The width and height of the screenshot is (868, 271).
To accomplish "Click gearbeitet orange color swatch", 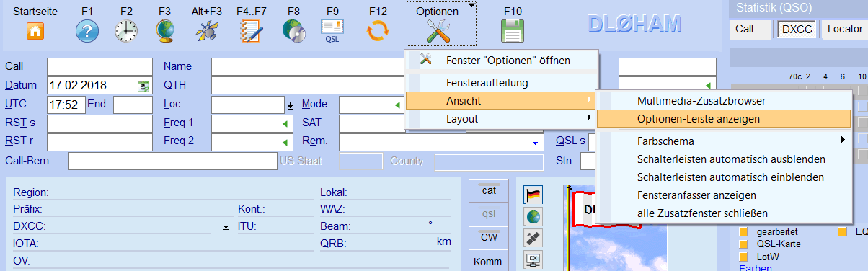I will 744,232.
